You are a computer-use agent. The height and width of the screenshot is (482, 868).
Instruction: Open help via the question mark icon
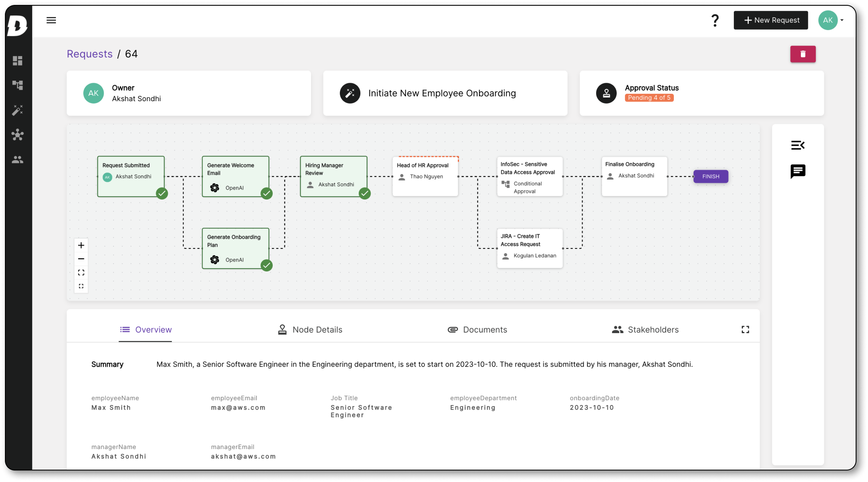(715, 20)
